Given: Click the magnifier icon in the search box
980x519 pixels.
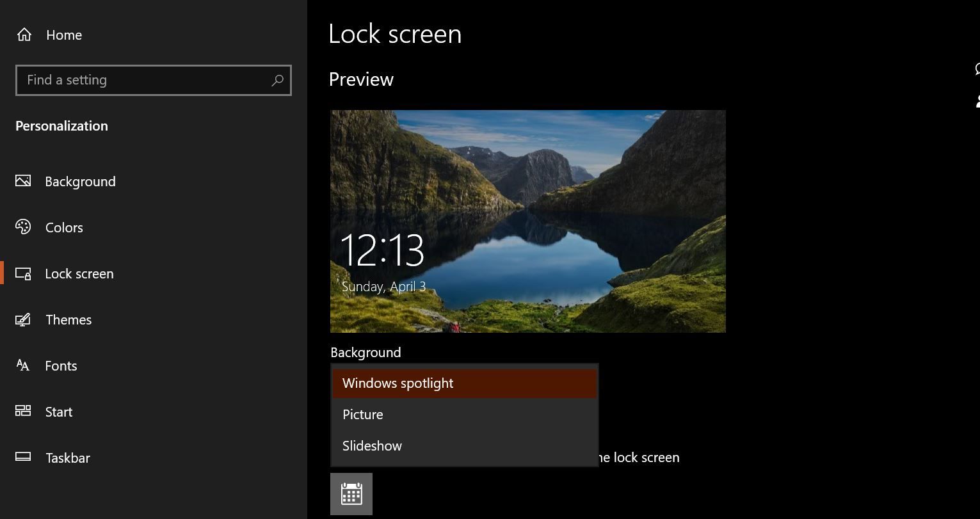Looking at the screenshot, I should tap(277, 80).
